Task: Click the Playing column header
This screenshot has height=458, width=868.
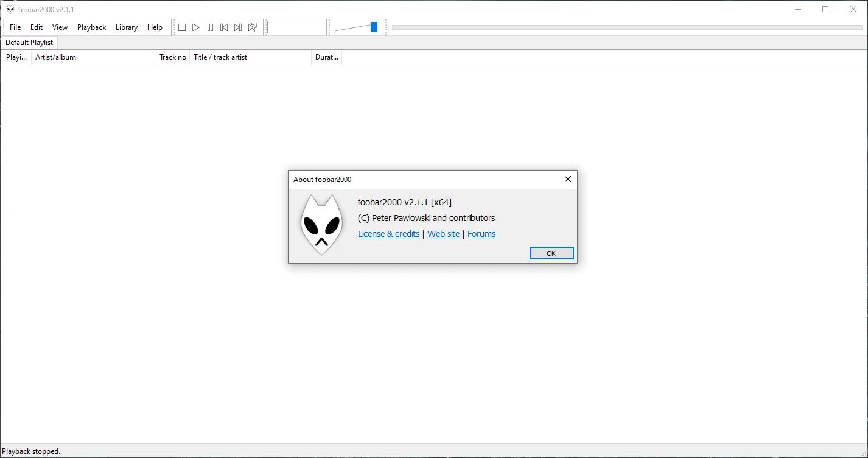Action: [x=16, y=57]
